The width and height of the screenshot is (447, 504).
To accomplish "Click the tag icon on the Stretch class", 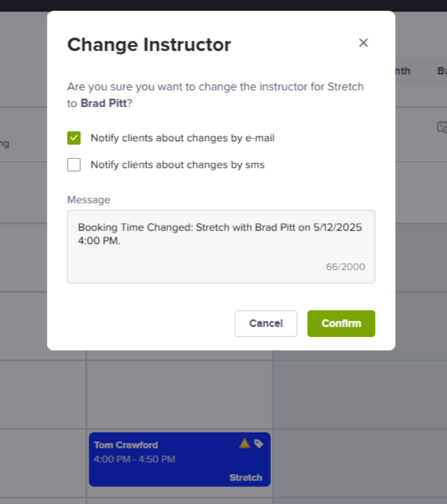I will coord(259,443).
